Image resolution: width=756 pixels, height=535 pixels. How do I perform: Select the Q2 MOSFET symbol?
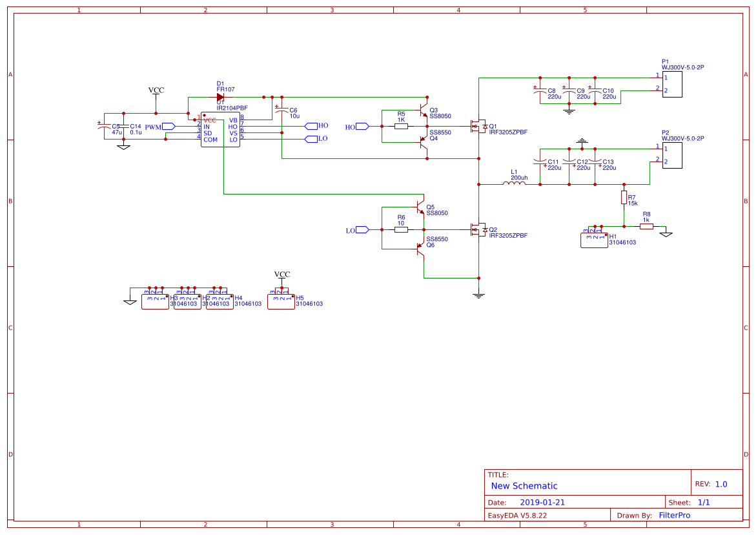[479, 229]
